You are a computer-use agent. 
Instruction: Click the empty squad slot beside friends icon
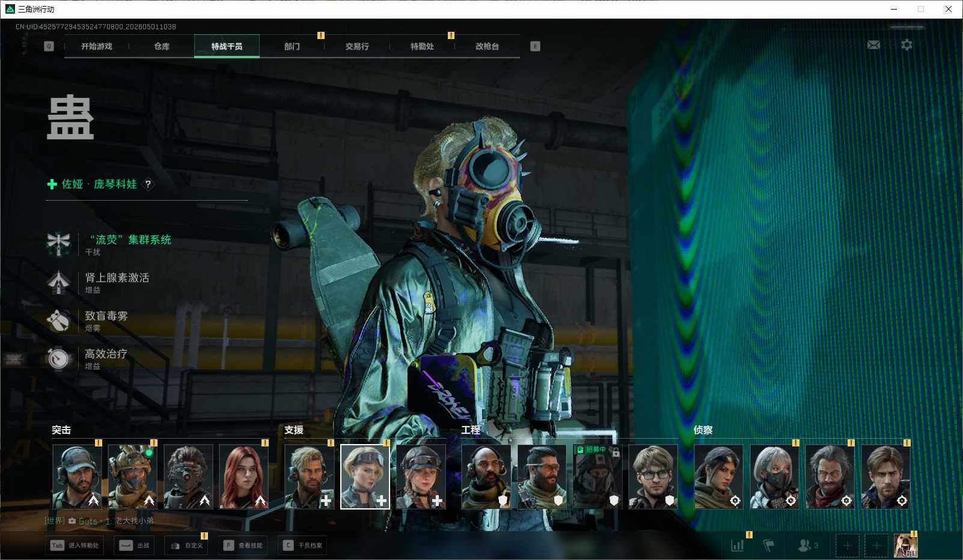(847, 546)
